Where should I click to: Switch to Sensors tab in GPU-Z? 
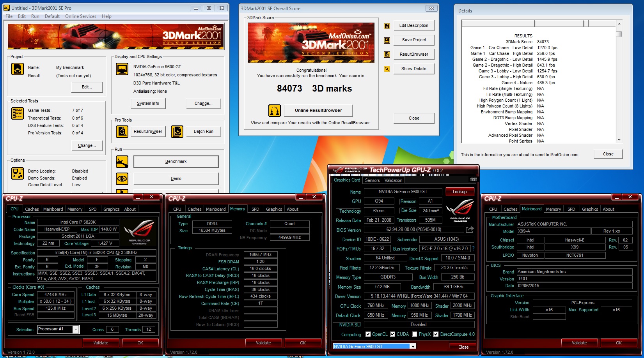372,180
